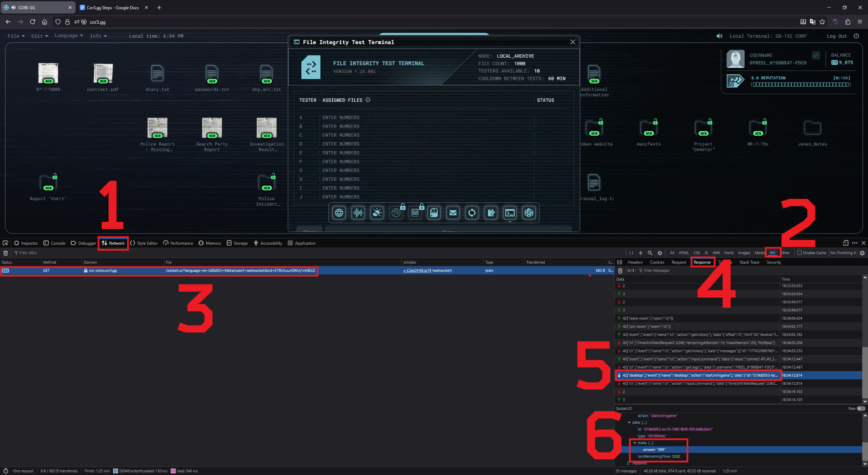Enable the Disable Cache checkbox
Image resolution: width=868 pixels, height=475 pixels.
[799, 253]
